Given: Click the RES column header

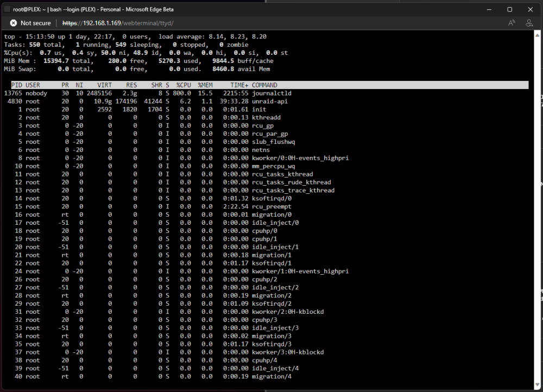Looking at the screenshot, I should coord(131,85).
